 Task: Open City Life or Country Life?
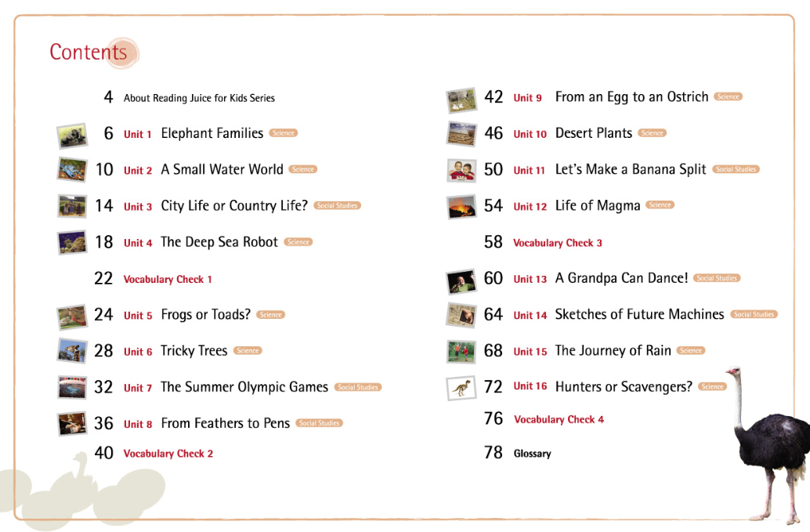[234, 205]
